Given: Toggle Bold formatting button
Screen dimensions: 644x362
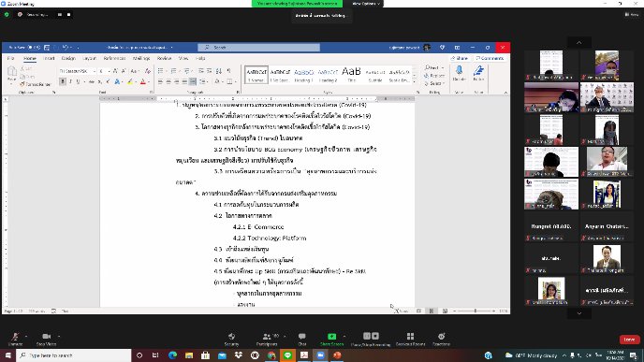Looking at the screenshot, I should pyautogui.click(x=63, y=81).
